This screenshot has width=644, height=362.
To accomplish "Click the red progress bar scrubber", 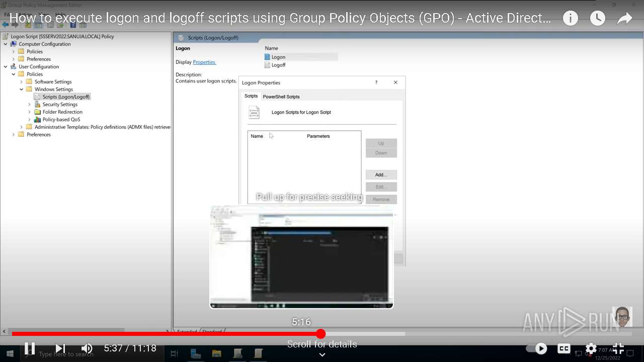I will [x=321, y=333].
